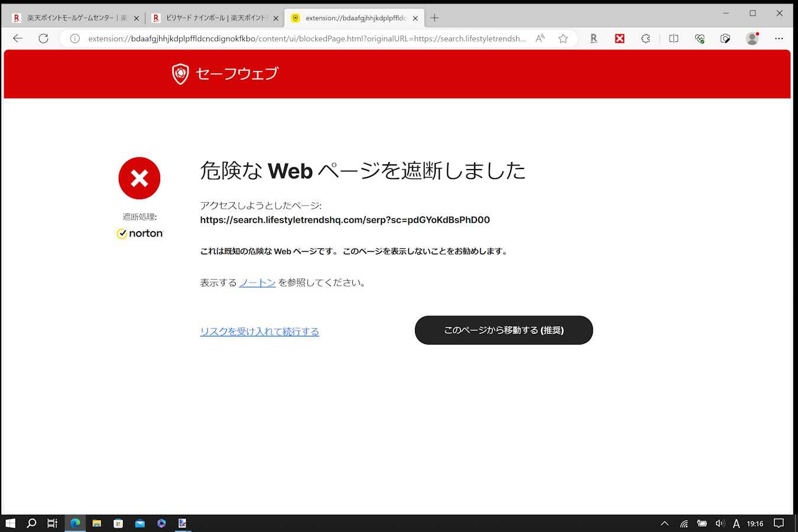Open network settings tray icon

684,523
